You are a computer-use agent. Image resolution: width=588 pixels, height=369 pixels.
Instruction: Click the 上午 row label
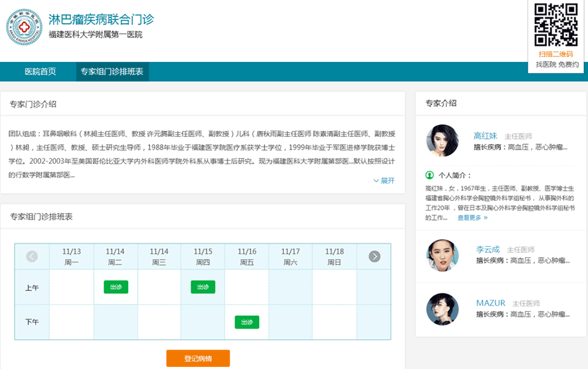(x=32, y=287)
